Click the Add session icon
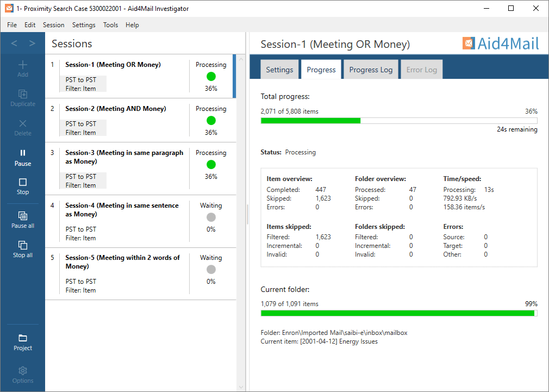 [x=23, y=65]
